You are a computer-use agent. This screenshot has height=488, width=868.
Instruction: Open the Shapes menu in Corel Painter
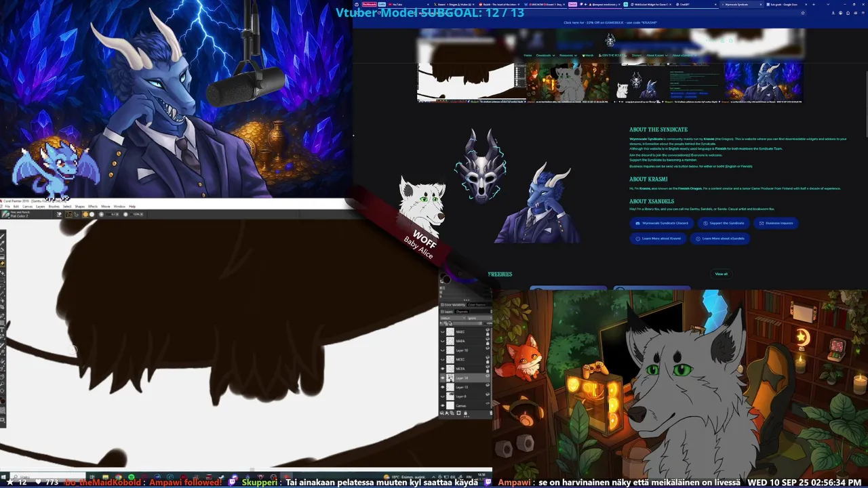click(79, 206)
